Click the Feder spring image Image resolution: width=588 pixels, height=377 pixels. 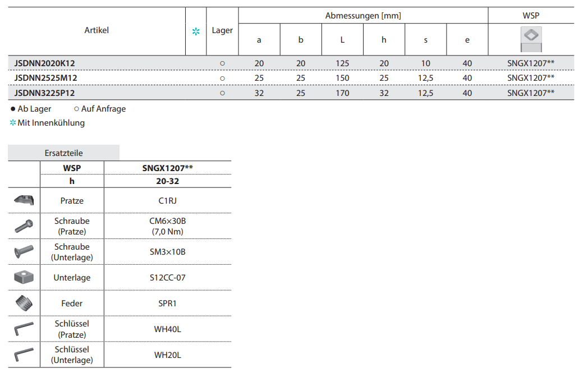(24, 303)
